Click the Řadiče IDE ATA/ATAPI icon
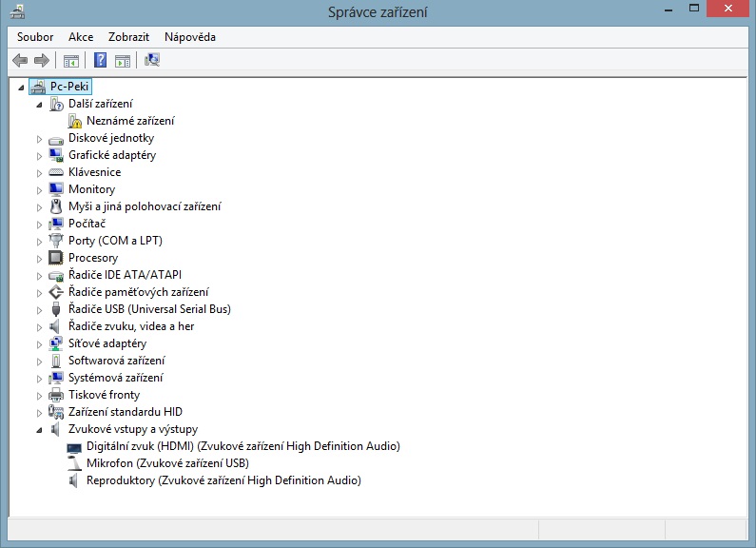756x548 pixels. pyautogui.click(x=56, y=276)
